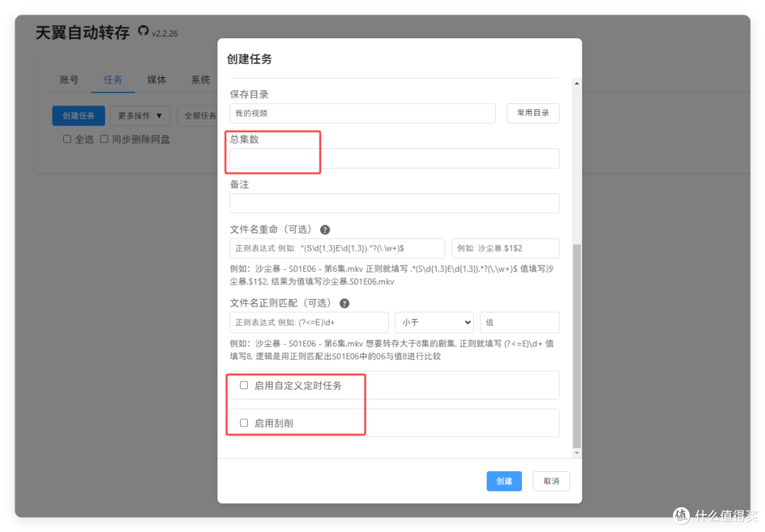The width and height of the screenshot is (765, 532).
Task: Enable 启用刮削 checkbox
Action: pos(244,423)
